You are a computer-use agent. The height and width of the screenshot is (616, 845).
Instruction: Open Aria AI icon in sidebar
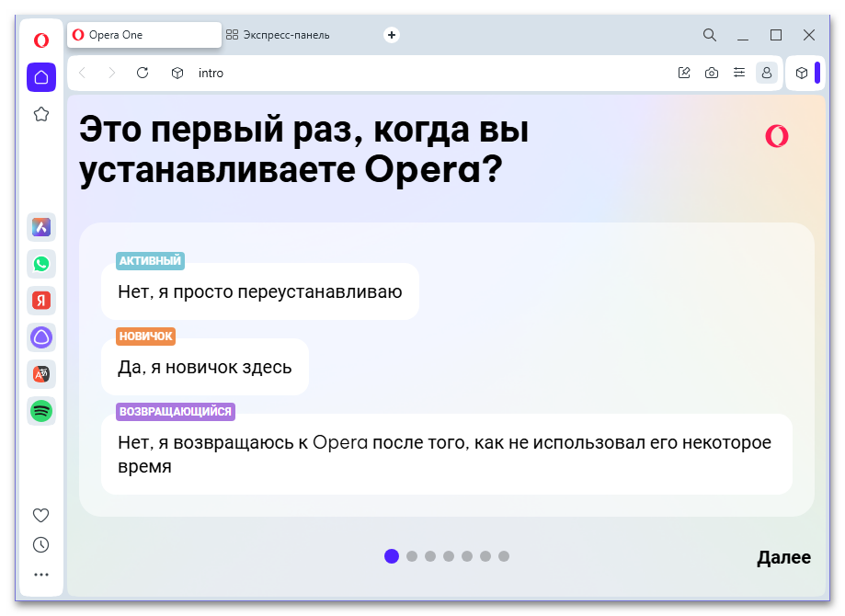pos(41,227)
